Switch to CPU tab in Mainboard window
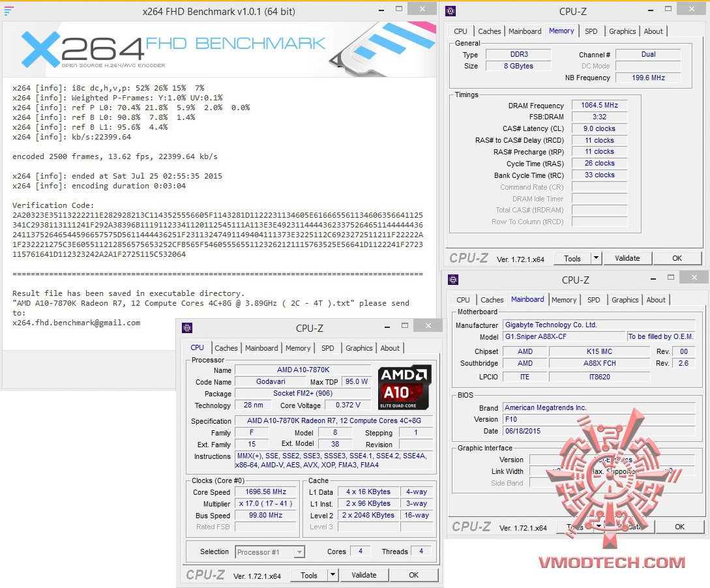Screen dimensions: 710x588 [x=463, y=300]
